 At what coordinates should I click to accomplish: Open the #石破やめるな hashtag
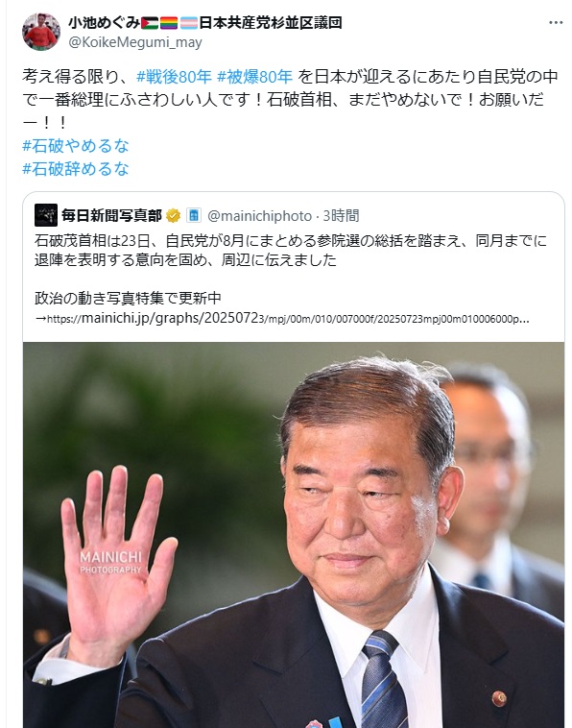coord(76,146)
